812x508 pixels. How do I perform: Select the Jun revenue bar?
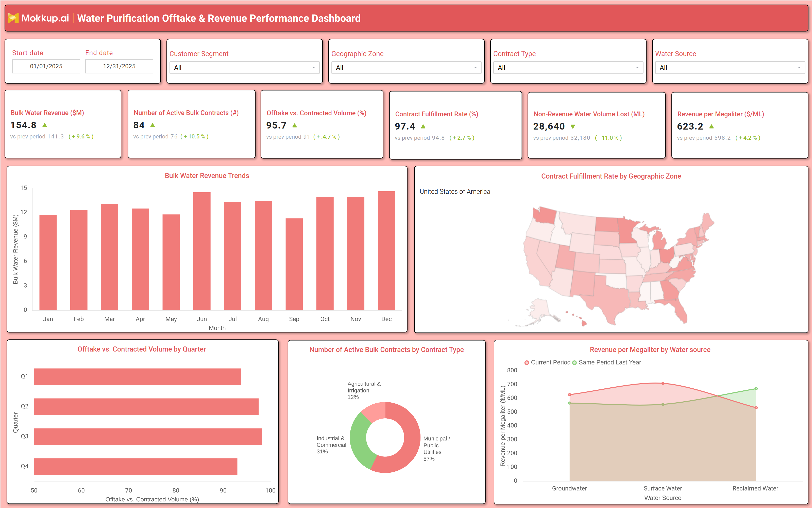click(202, 251)
